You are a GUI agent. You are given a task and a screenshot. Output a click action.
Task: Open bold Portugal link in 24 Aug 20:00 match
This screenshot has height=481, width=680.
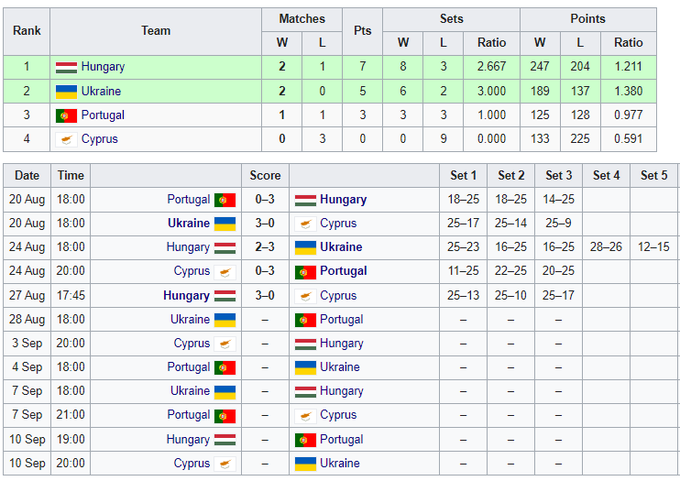(343, 271)
